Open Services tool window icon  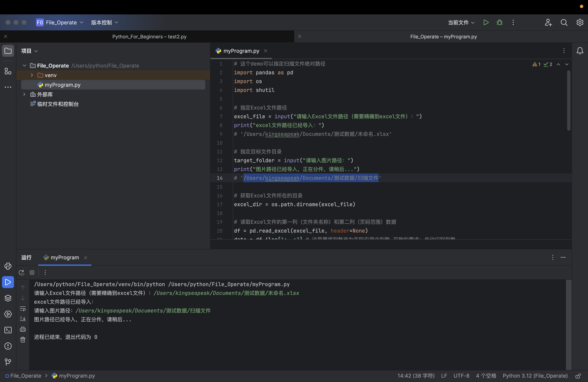click(8, 314)
